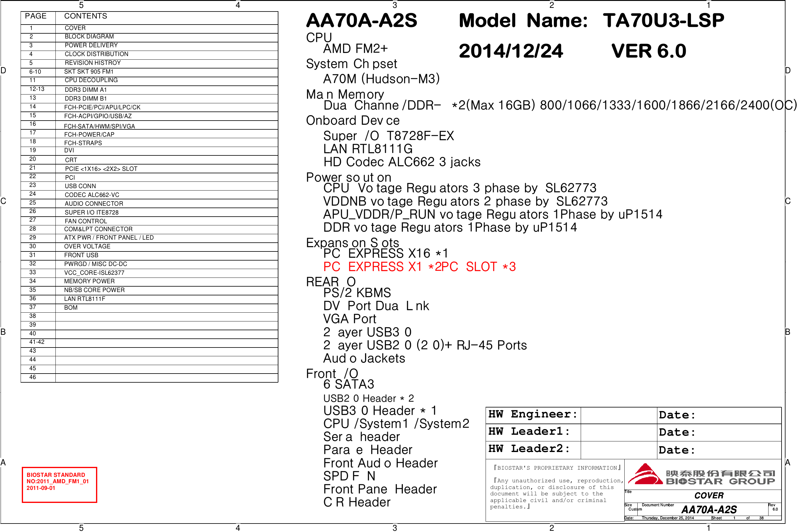Click the CODEC ALC662-VC entry
The height and width of the screenshot is (532, 797).
(92, 195)
